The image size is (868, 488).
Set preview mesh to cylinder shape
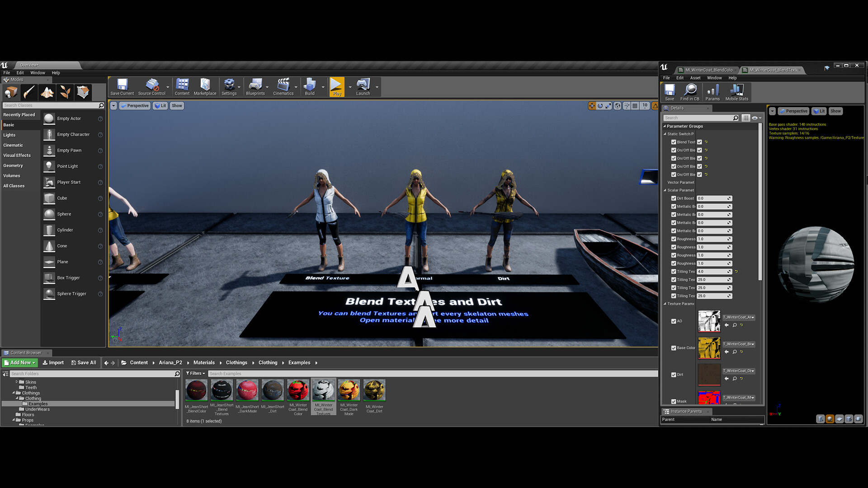click(x=821, y=419)
